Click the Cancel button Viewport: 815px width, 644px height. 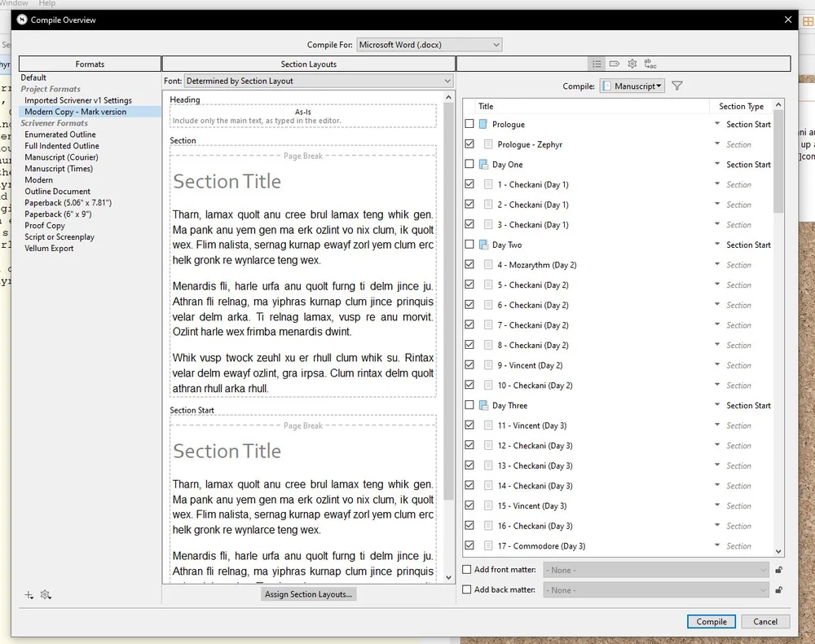point(765,622)
